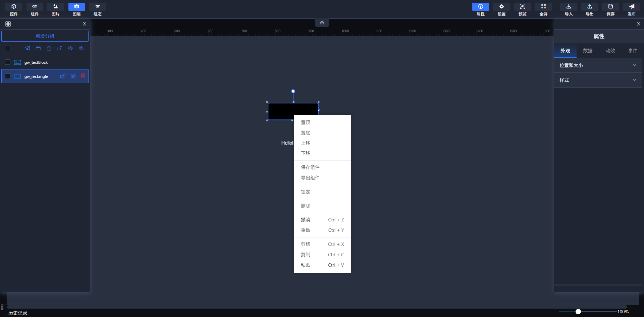This screenshot has width=644, height=317.
Task: Click the 100% zoom percentage label
Action: (623, 312)
